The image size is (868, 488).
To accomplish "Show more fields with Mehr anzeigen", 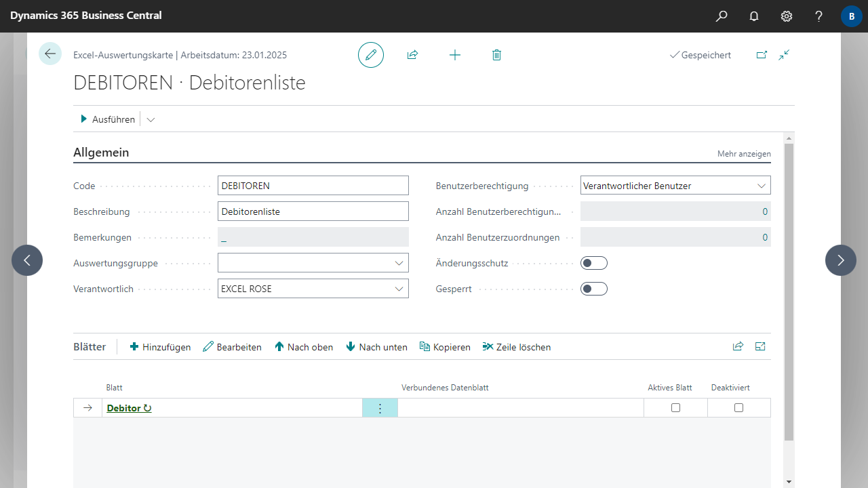I will (744, 154).
